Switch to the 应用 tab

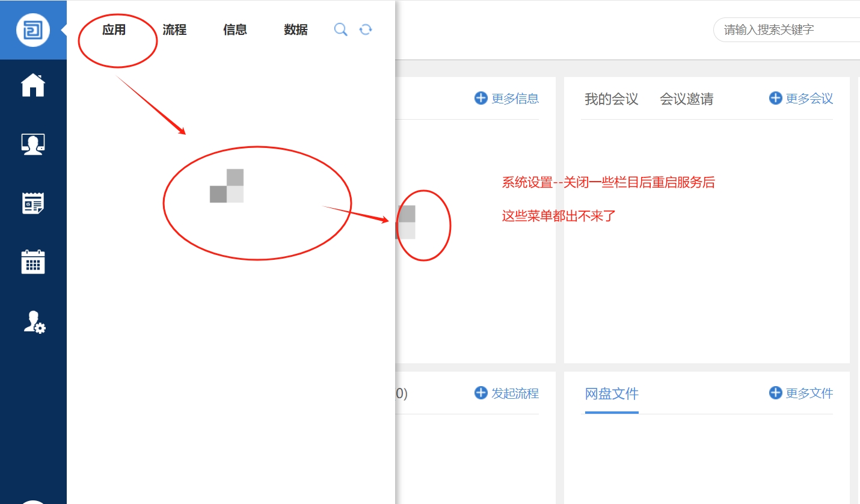click(114, 29)
